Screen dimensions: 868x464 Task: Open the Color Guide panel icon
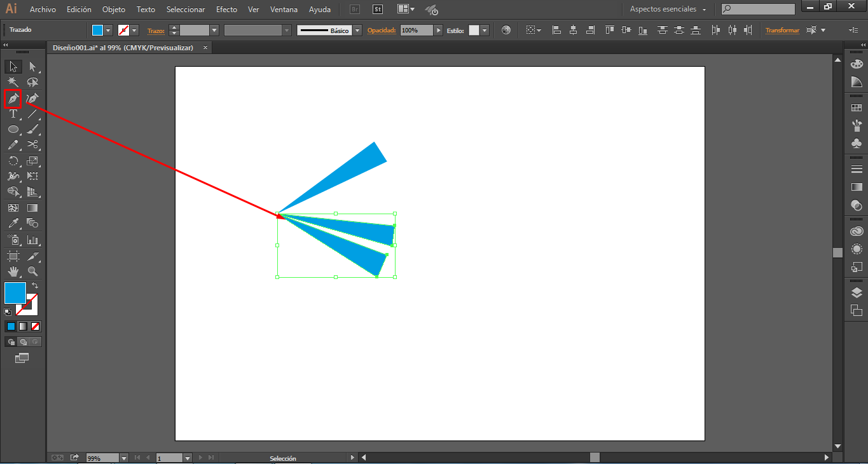click(857, 82)
